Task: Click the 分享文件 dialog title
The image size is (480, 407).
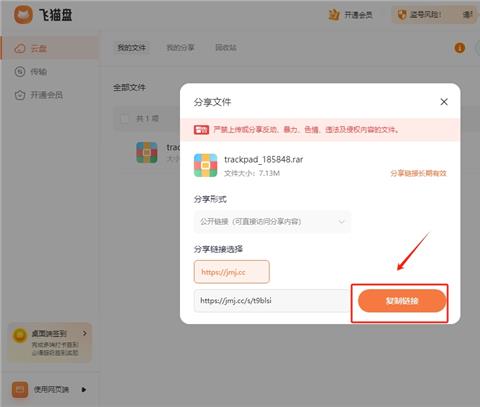Action: [212, 102]
